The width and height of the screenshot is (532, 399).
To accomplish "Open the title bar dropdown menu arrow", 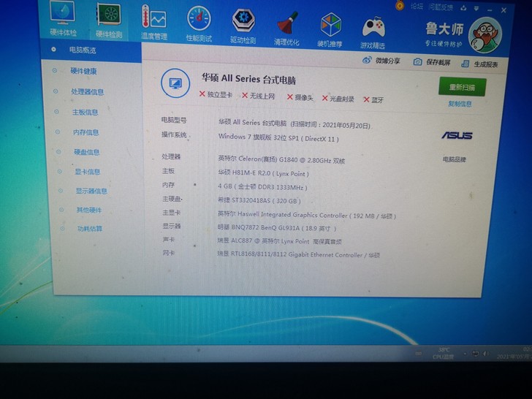I will (x=476, y=9).
